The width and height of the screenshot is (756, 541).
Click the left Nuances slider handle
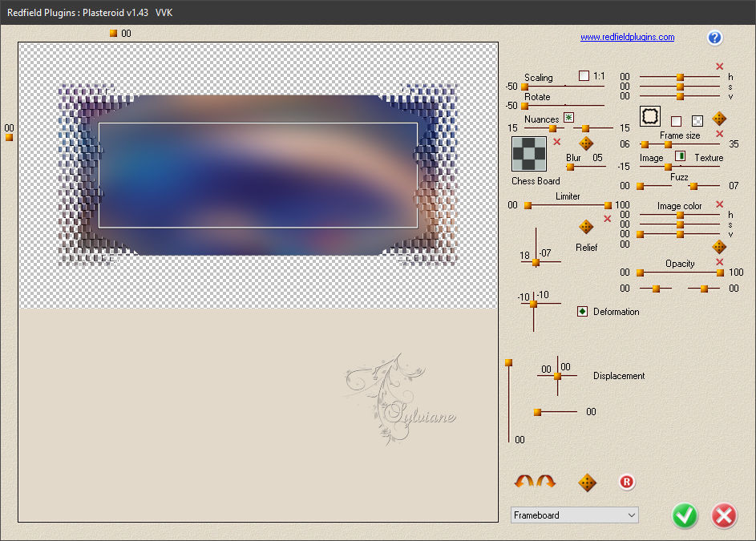[552, 129]
